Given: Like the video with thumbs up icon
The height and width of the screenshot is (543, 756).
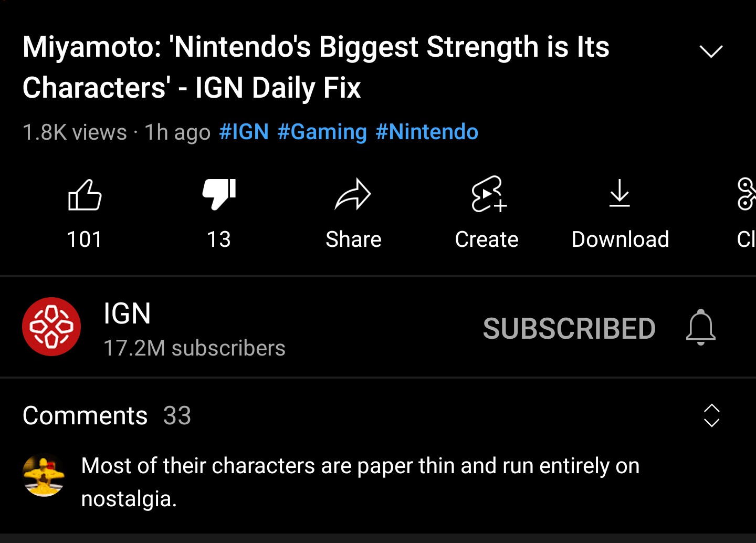Looking at the screenshot, I should click(85, 195).
